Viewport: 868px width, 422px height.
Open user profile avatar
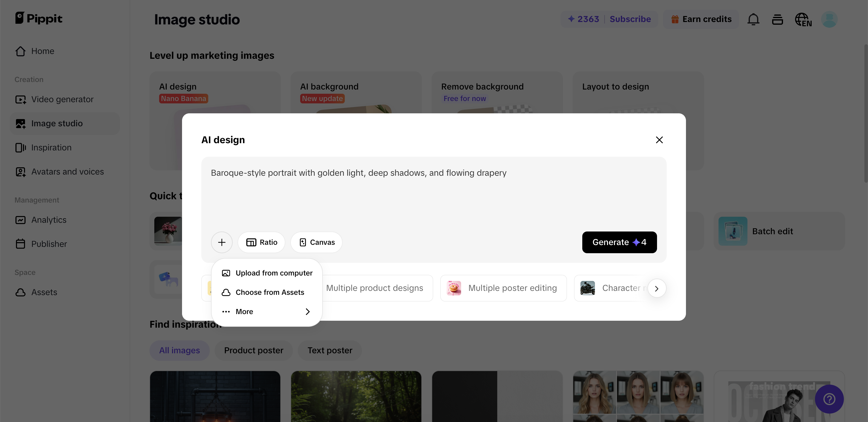[x=829, y=20]
